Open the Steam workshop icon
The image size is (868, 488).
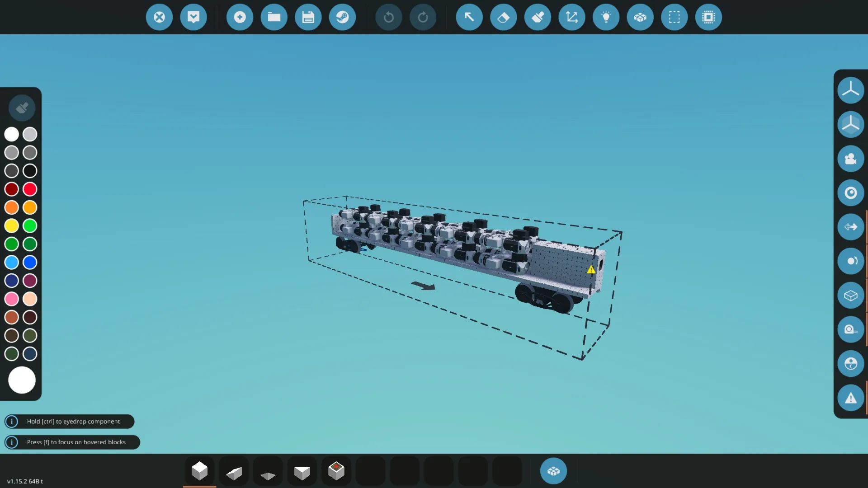342,17
